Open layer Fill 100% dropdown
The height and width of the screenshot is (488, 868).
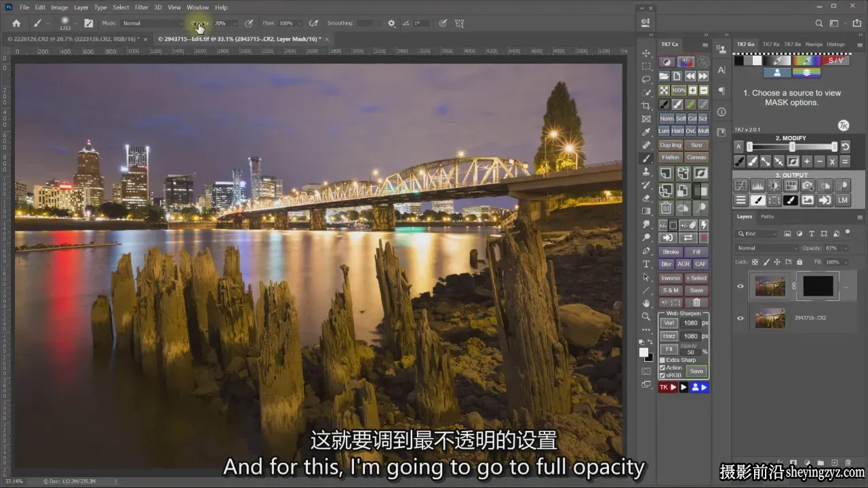pos(844,262)
